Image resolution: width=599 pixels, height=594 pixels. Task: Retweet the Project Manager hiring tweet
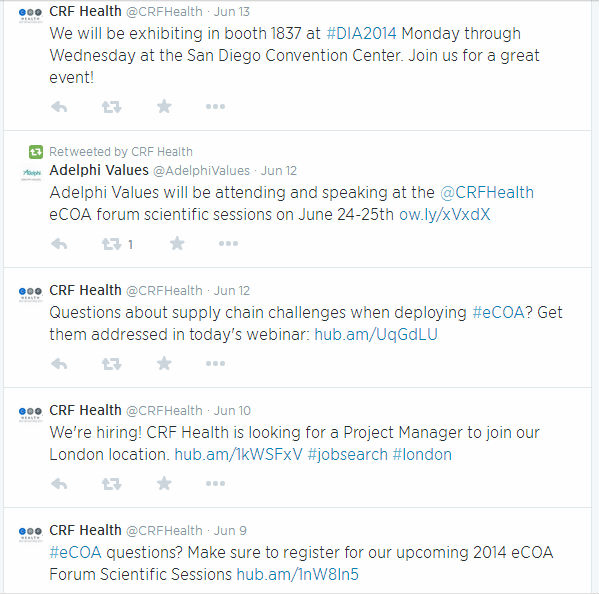112,484
